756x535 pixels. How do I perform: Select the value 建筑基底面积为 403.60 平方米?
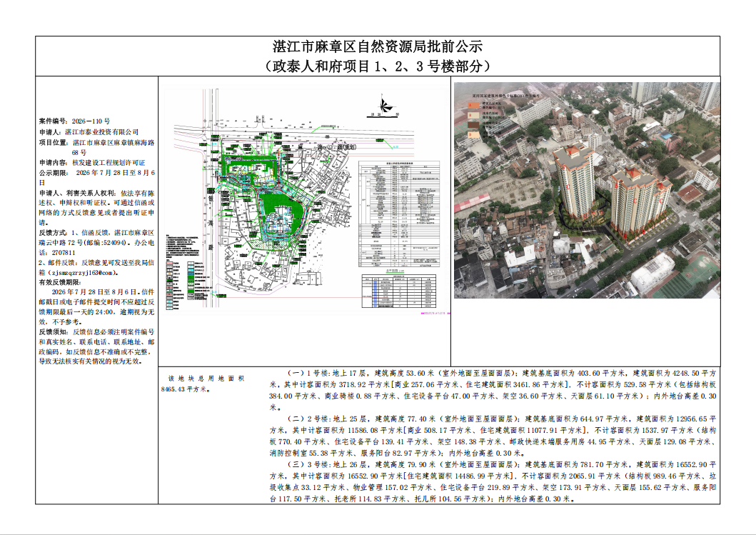tap(575, 374)
